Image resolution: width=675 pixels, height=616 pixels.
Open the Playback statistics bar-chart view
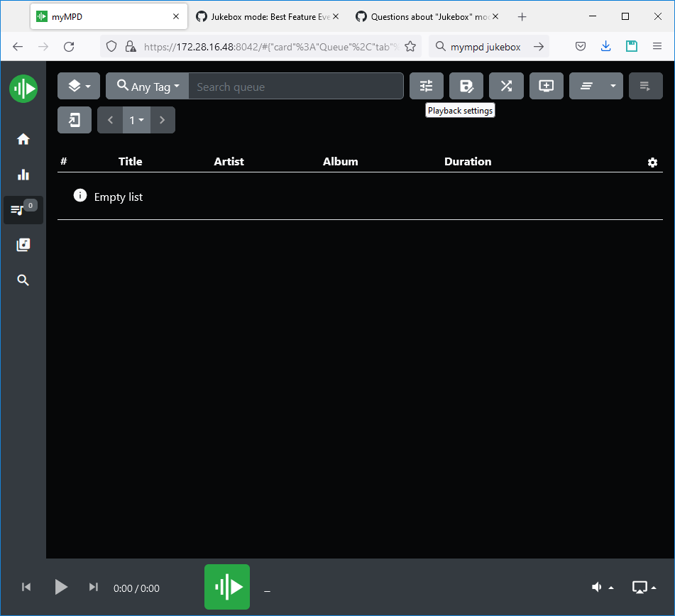(23, 175)
